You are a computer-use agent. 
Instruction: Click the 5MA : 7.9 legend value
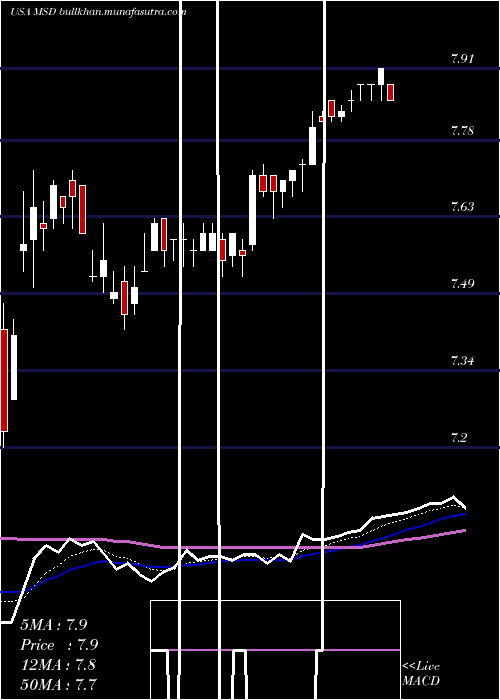[x=54, y=625]
